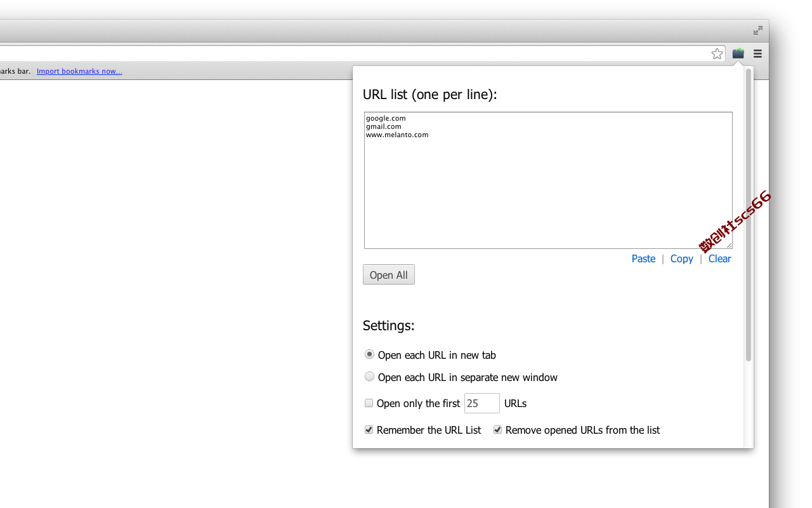Enable Open only the first URLs checkbox
The height and width of the screenshot is (508, 812).
pyautogui.click(x=369, y=403)
